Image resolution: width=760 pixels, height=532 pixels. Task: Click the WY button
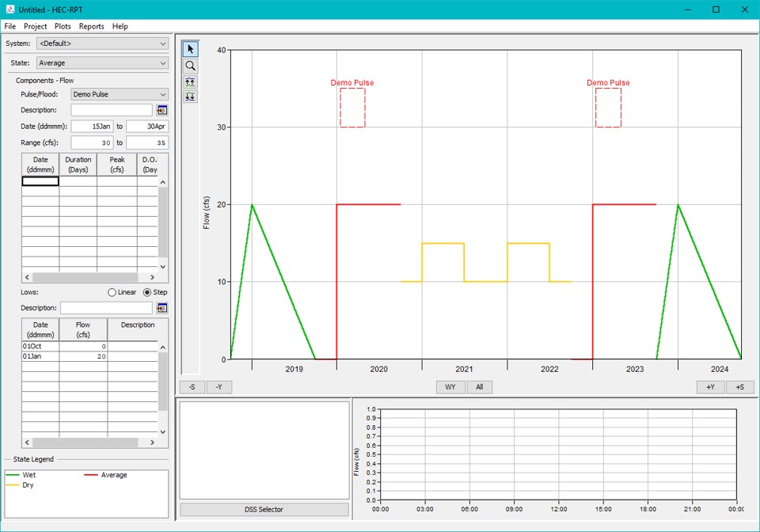click(x=450, y=387)
